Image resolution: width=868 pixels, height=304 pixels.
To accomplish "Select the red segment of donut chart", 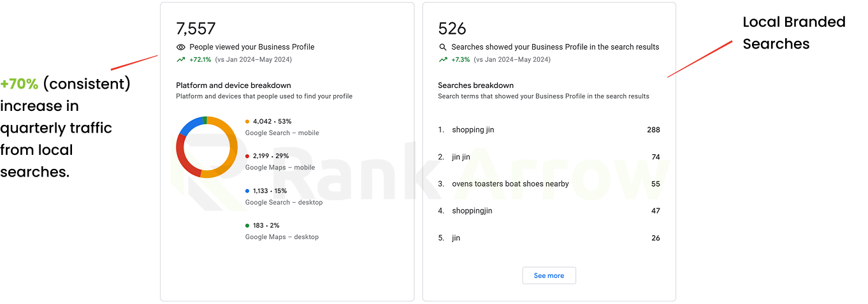I will 182,156.
